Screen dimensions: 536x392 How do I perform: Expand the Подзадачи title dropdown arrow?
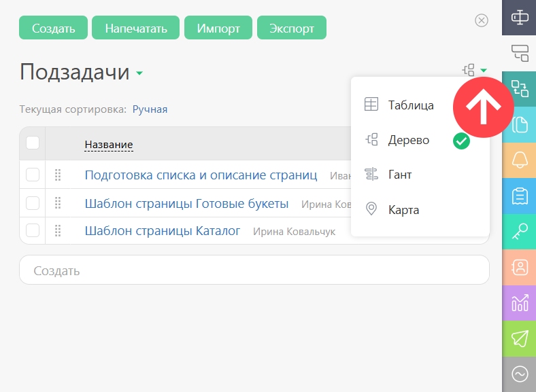pos(139,73)
